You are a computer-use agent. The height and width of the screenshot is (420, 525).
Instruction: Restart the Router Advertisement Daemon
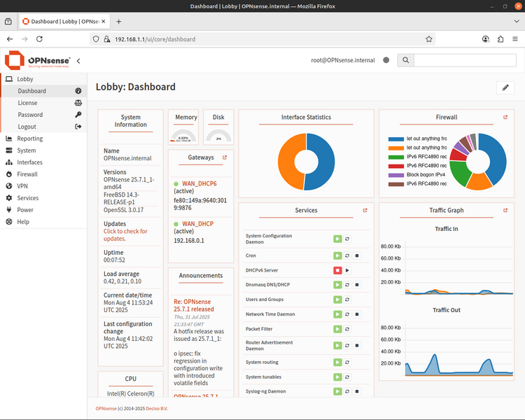[347, 345]
